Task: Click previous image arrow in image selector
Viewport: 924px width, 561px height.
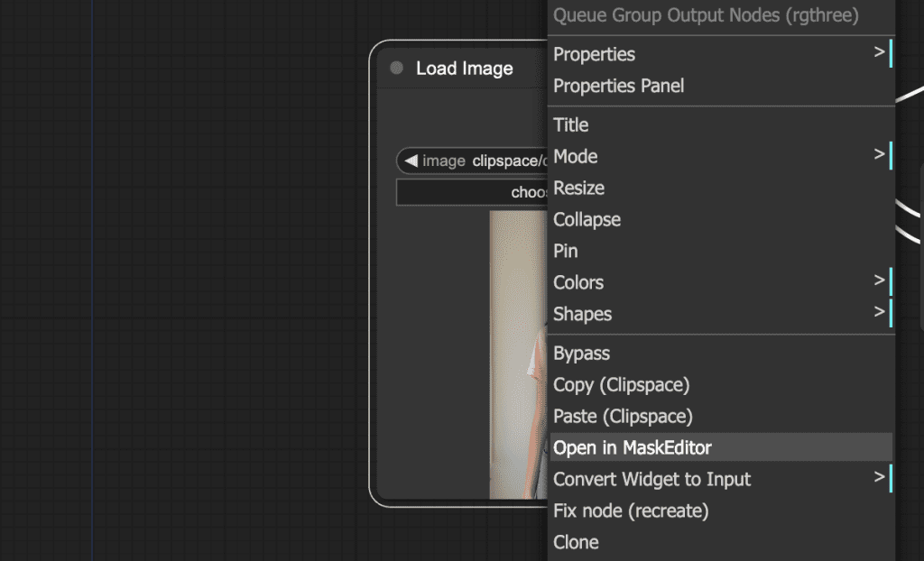Action: 411,161
